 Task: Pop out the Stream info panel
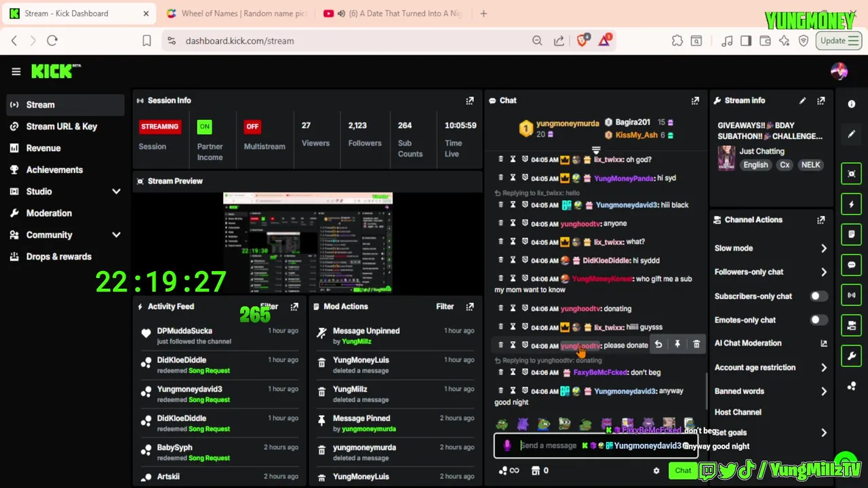[821, 100]
